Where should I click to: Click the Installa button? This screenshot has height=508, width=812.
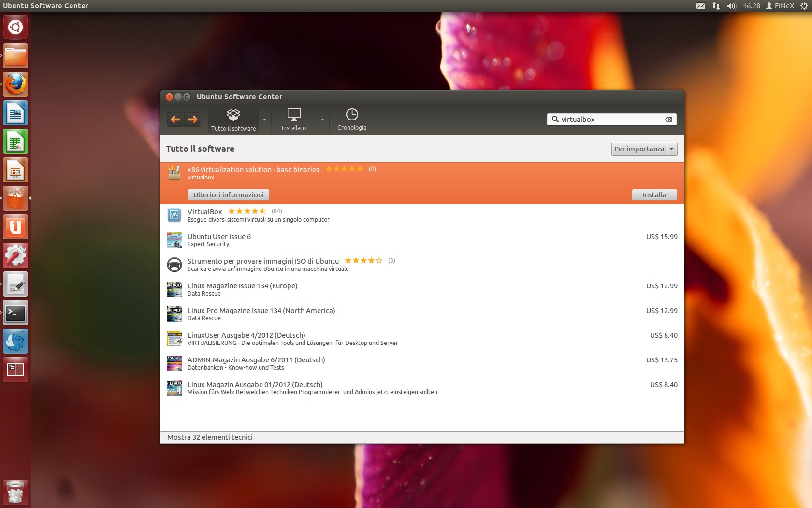click(654, 195)
